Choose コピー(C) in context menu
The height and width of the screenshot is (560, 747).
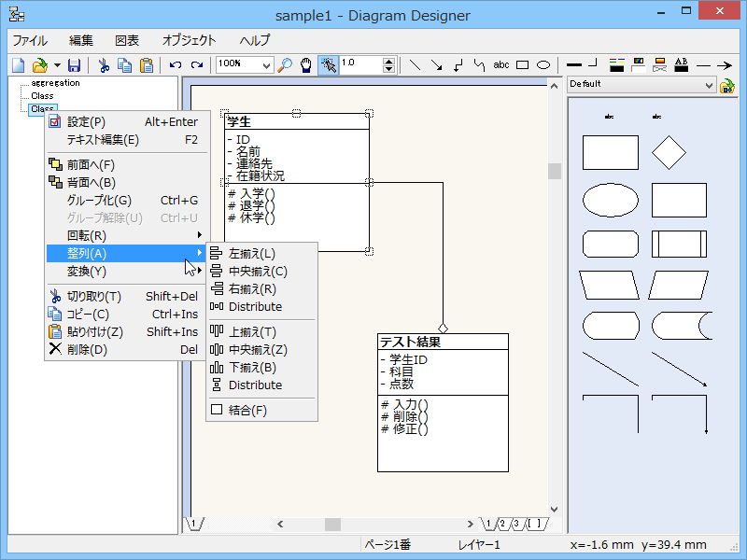(127, 314)
